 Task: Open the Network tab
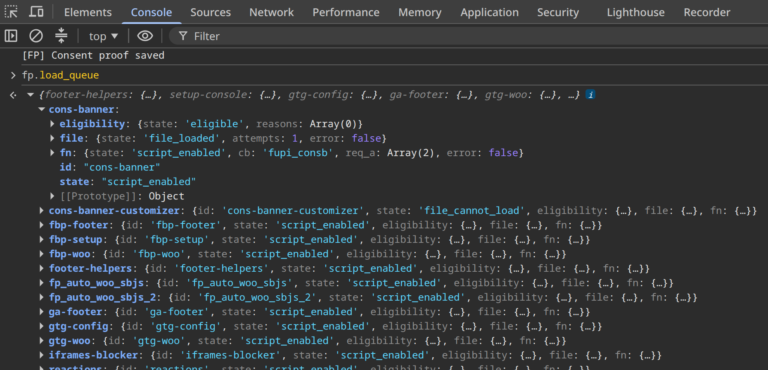(x=271, y=12)
